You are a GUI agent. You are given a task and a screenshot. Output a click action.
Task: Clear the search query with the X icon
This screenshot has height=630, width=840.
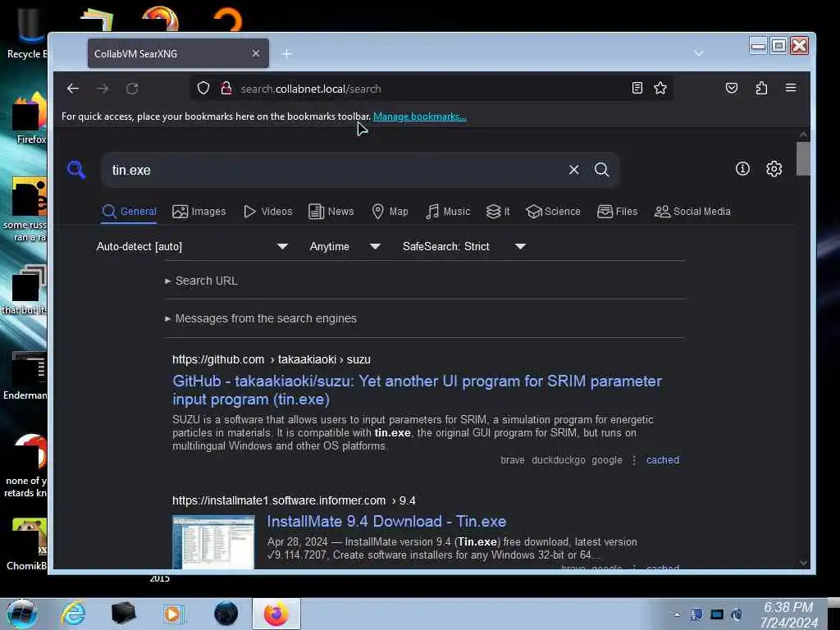tap(573, 170)
